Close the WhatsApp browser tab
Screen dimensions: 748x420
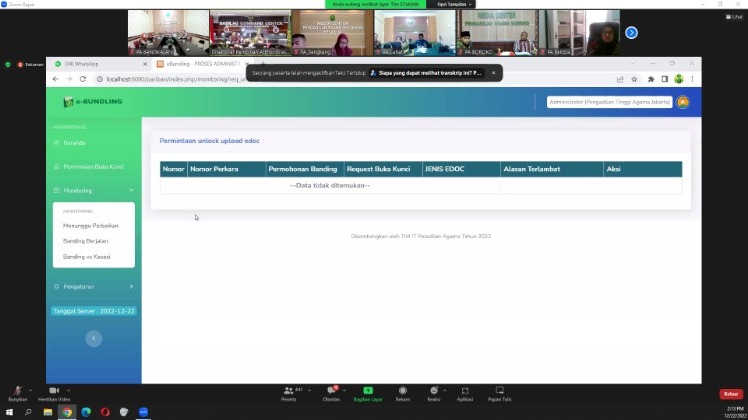(145, 63)
